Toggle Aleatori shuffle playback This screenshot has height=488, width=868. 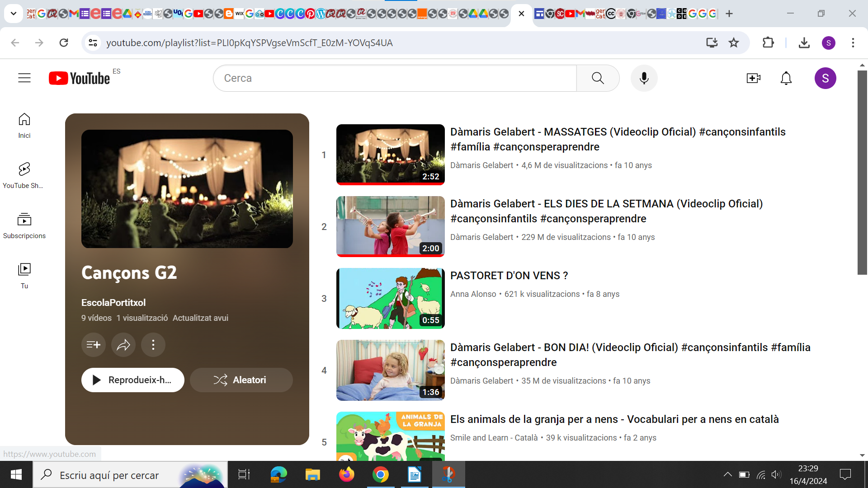click(x=241, y=380)
